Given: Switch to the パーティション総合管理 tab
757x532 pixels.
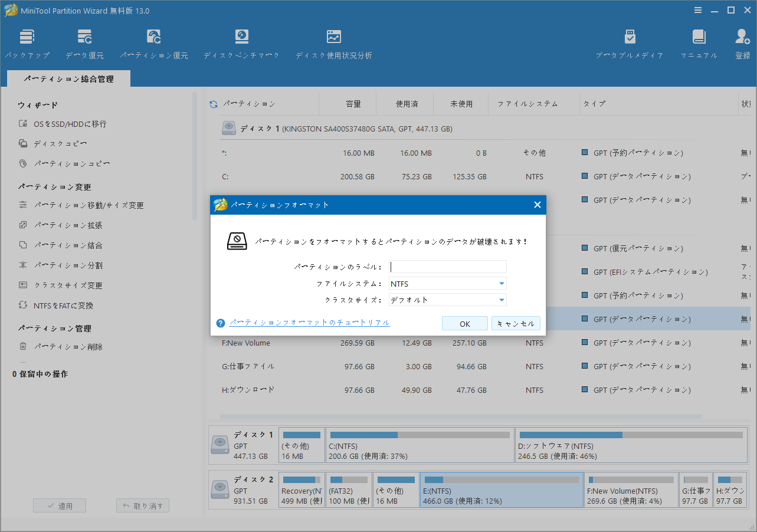Looking at the screenshot, I should click(68, 78).
